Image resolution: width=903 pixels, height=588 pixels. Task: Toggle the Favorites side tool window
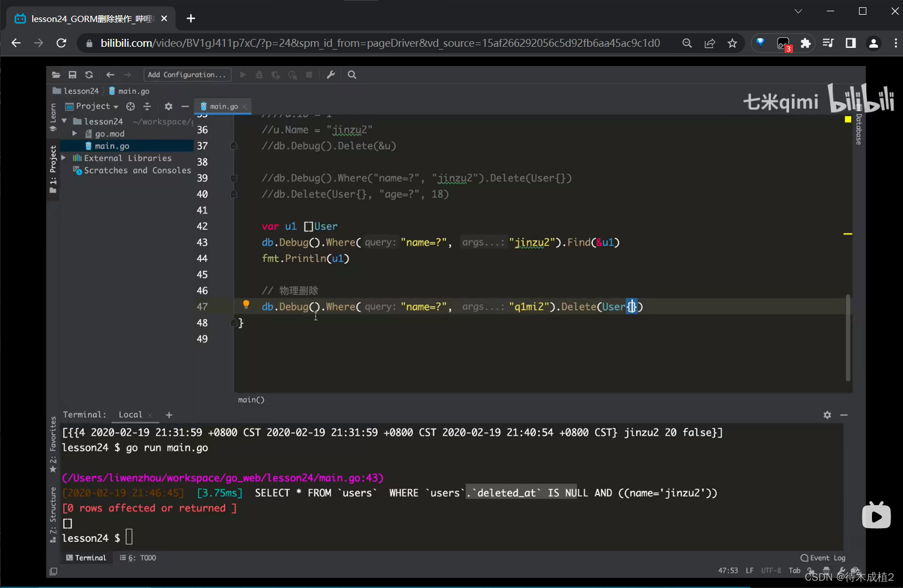click(x=53, y=444)
